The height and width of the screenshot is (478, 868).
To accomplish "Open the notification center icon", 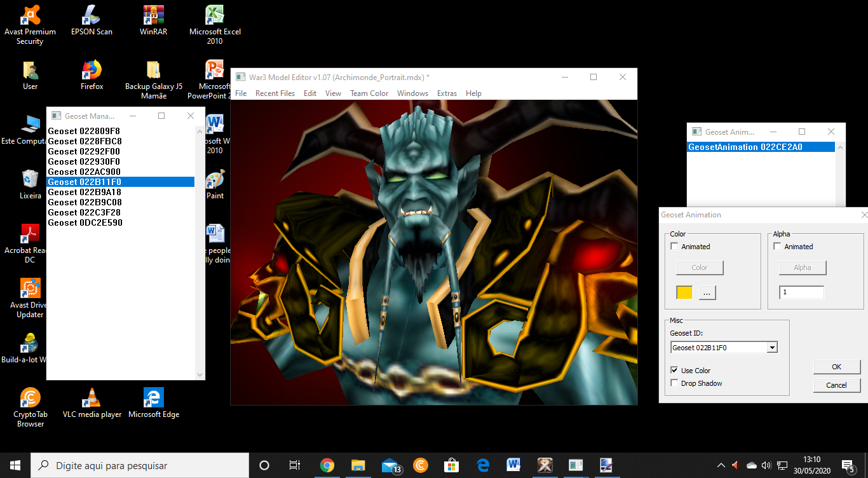I will pyautogui.click(x=848, y=466).
